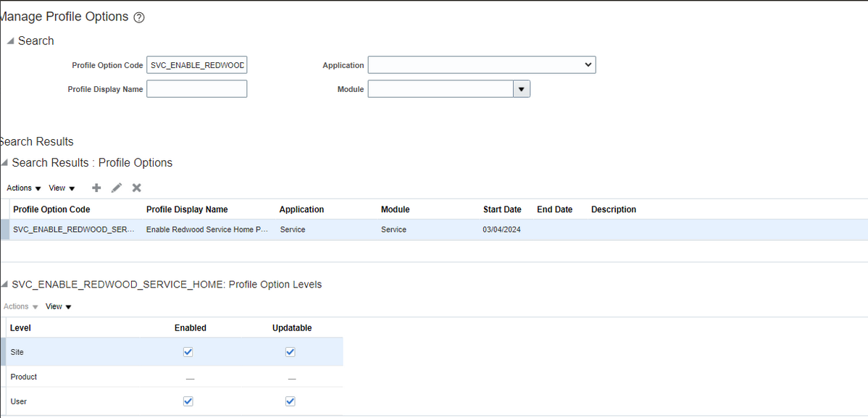The height and width of the screenshot is (418, 868).
Task: Uncheck Enabled for the Site level
Action: tap(188, 352)
